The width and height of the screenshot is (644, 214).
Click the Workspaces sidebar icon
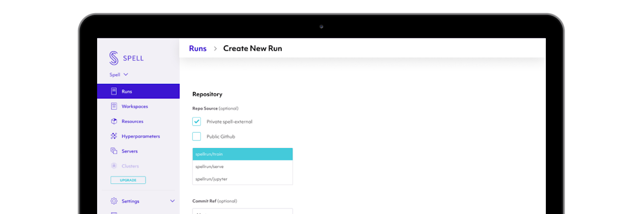point(114,106)
